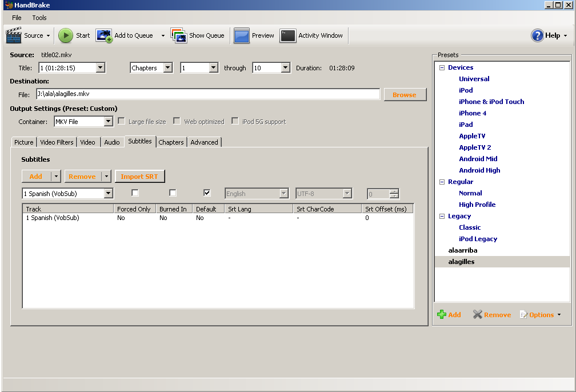The height and width of the screenshot is (392, 576).
Task: Click the Remove preset X icon
Action: [477, 314]
